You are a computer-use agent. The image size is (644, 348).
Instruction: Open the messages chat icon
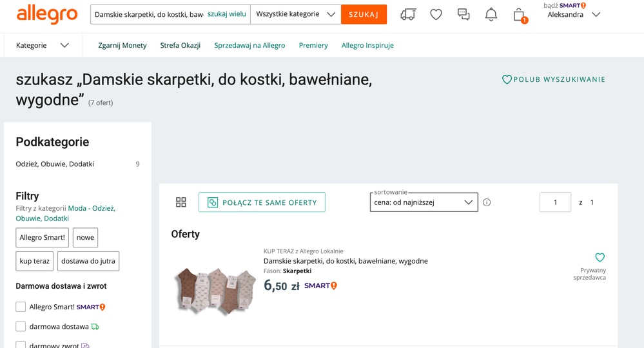[x=463, y=14]
